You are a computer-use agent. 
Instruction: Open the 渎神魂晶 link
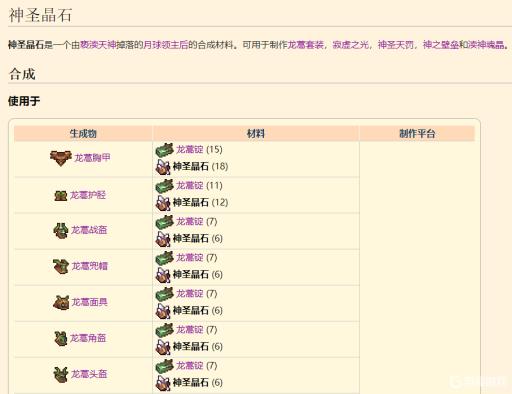pos(486,45)
